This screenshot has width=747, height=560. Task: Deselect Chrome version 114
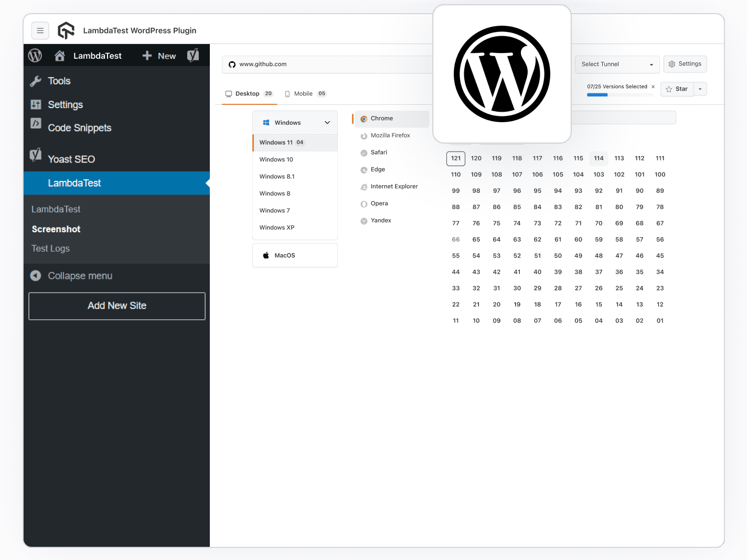[x=599, y=158]
